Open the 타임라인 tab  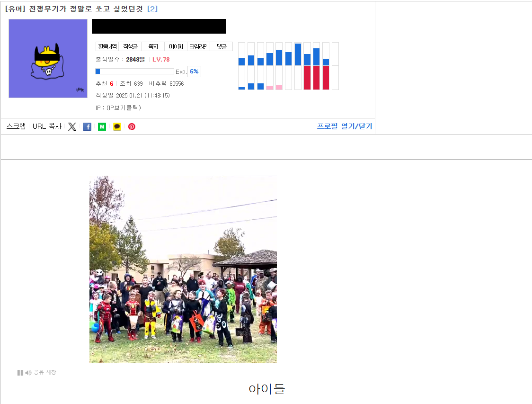tap(199, 46)
